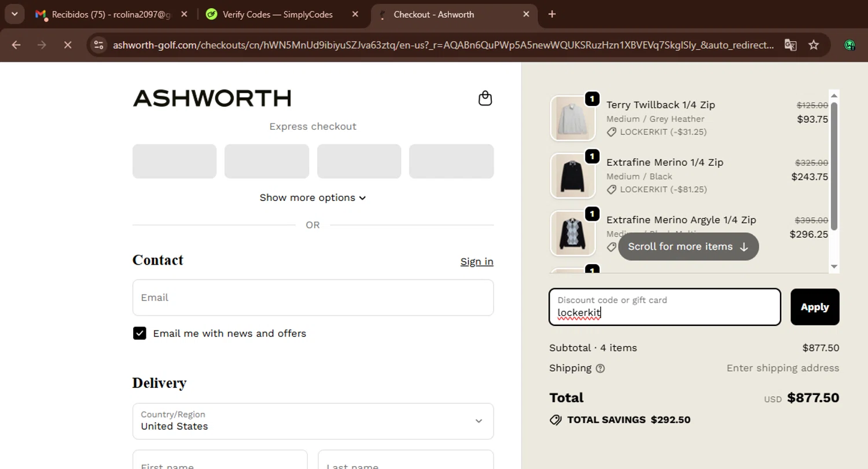Click the $93.75 discounted price
Screen dimensions: 868x469
[812, 119]
